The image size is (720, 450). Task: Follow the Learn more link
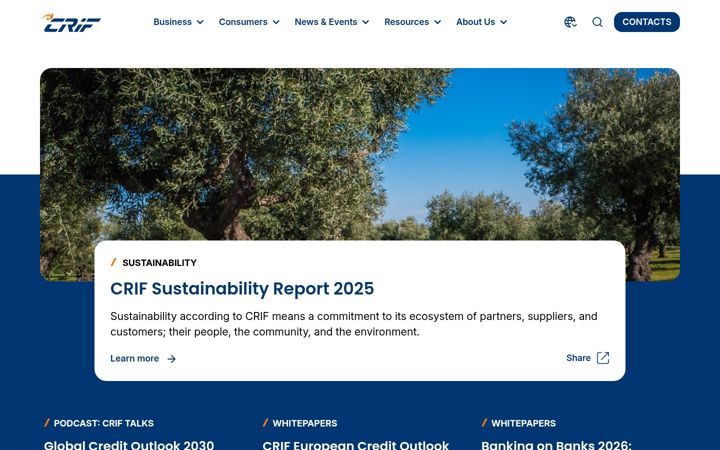click(x=135, y=359)
